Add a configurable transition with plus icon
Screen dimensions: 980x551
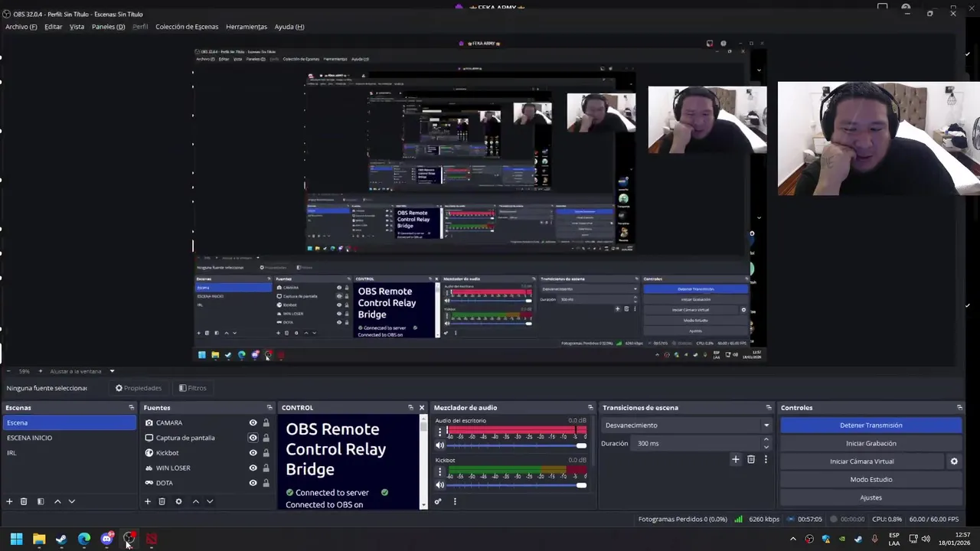[x=736, y=459]
